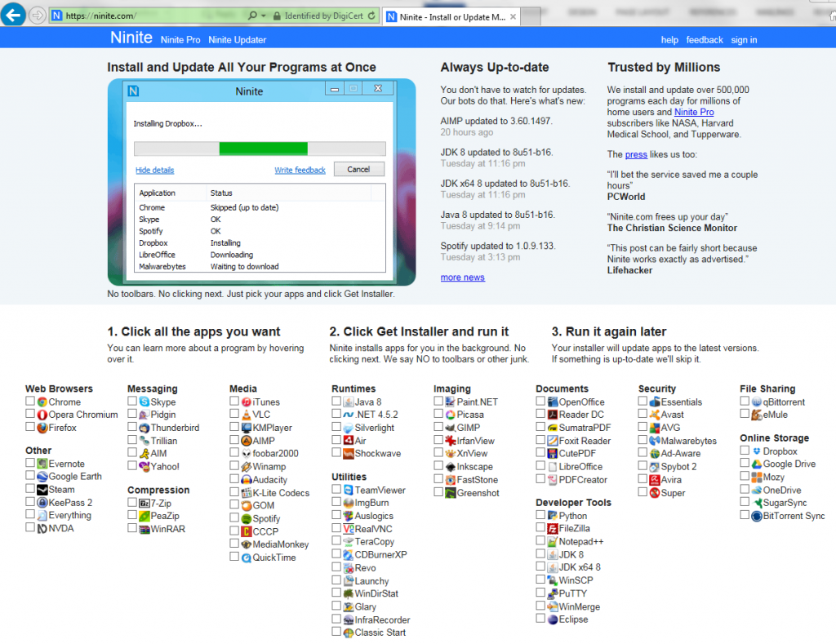Close the Ninite browser tab

click(x=513, y=17)
